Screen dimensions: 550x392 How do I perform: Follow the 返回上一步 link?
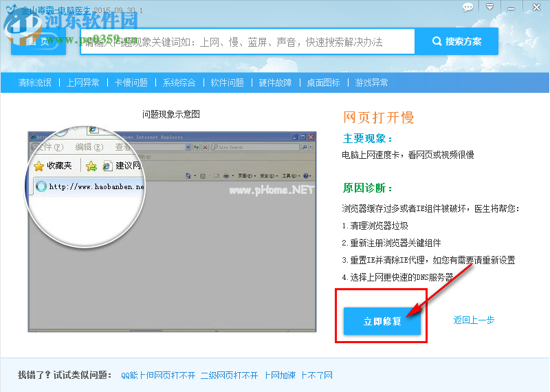coord(474,320)
